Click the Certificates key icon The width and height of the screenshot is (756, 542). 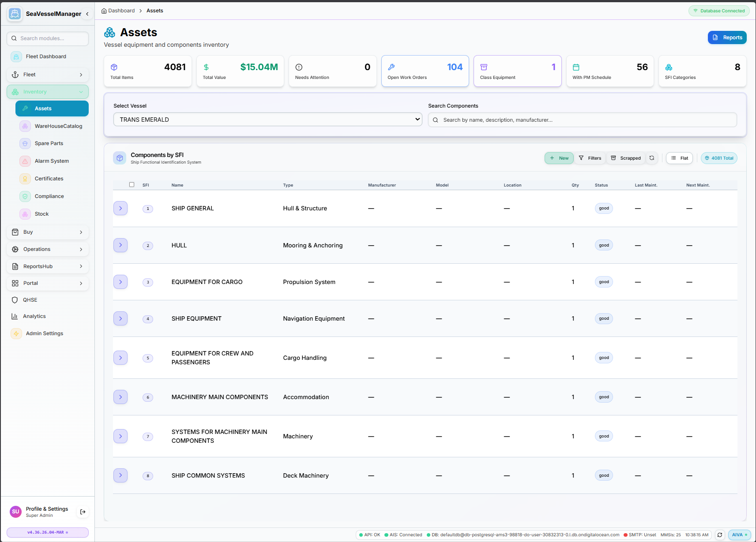tap(25, 179)
